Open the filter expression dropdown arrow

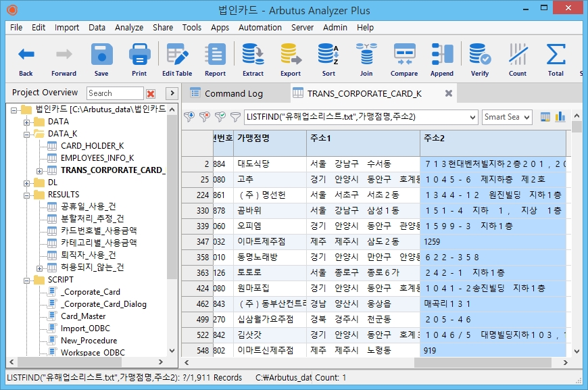472,118
